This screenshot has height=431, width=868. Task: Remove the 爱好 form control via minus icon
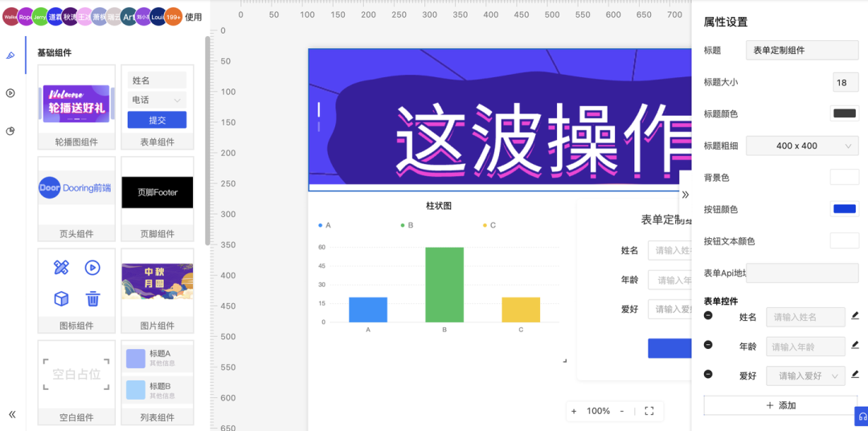(708, 374)
